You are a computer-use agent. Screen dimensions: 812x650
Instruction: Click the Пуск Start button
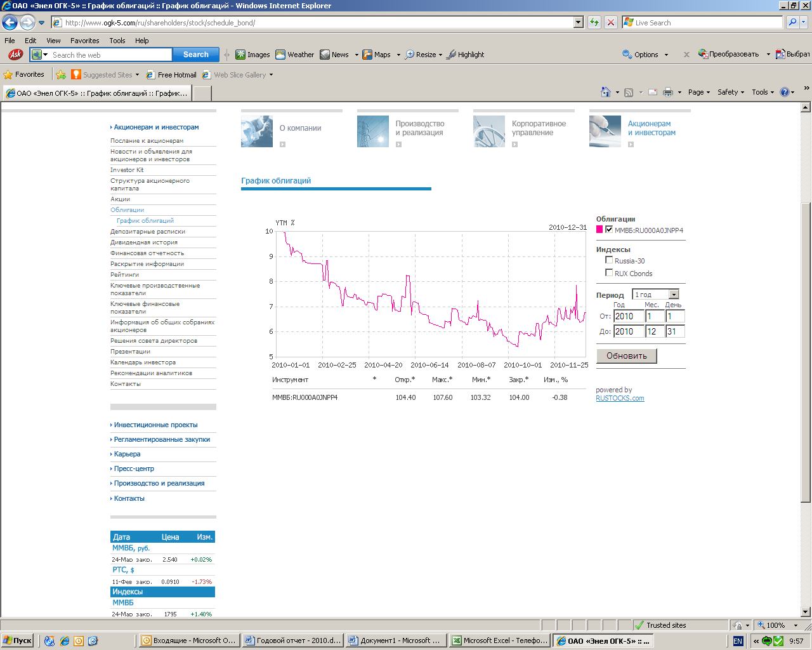tap(17, 640)
